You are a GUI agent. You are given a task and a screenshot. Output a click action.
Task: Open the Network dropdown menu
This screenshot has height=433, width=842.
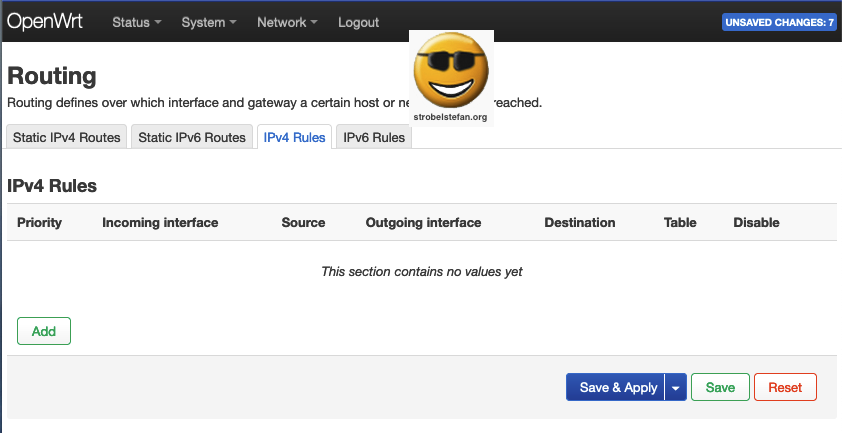pos(287,22)
